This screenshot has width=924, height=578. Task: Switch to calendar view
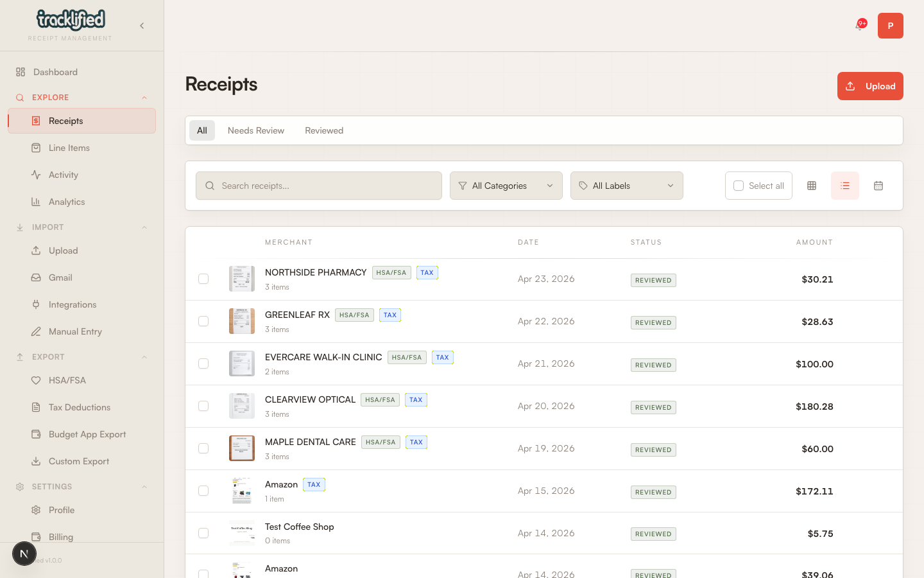tap(878, 186)
